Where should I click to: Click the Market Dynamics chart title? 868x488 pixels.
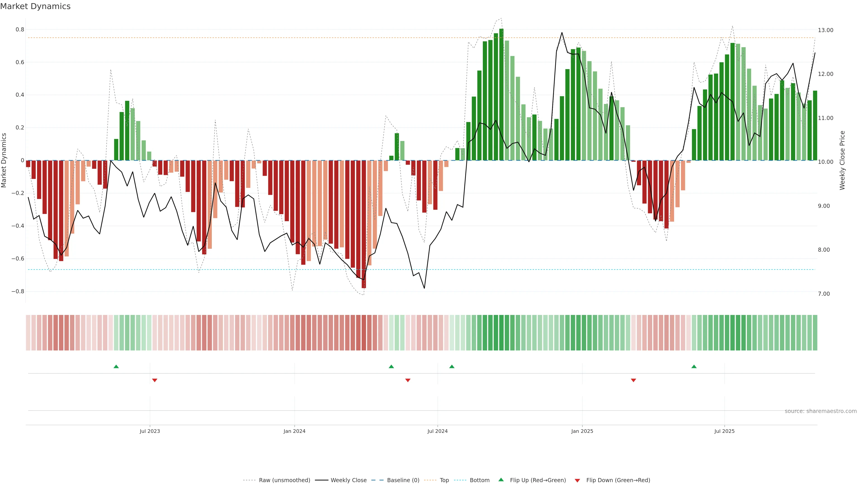click(x=35, y=6)
